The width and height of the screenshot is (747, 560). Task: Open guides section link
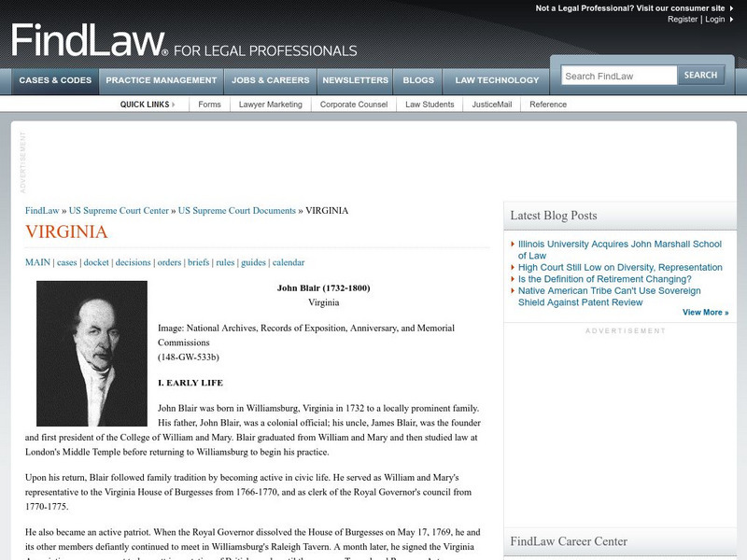pyautogui.click(x=253, y=262)
